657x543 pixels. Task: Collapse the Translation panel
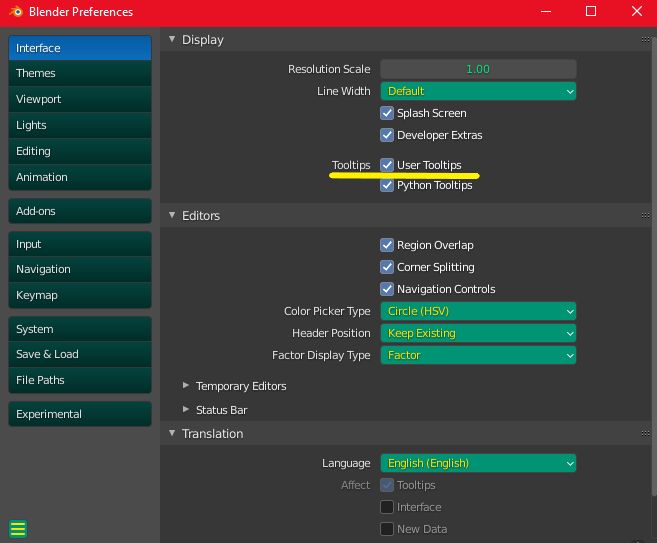tap(172, 433)
